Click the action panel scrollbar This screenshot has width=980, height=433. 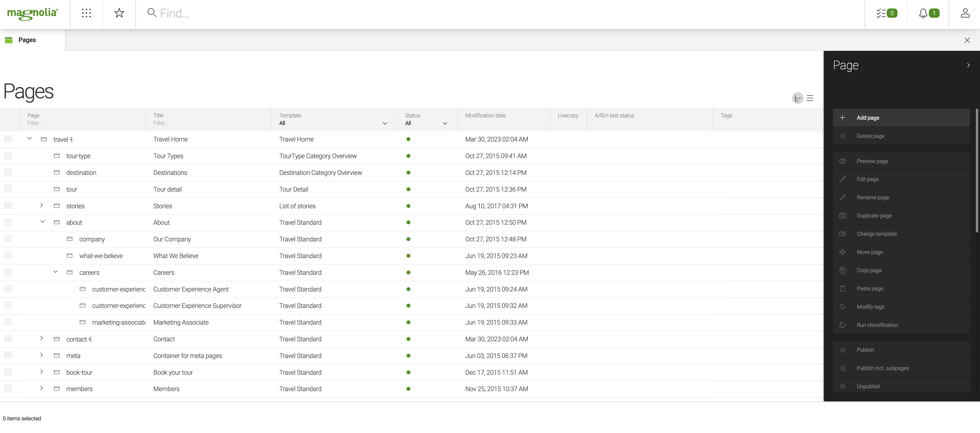pyautogui.click(x=977, y=170)
